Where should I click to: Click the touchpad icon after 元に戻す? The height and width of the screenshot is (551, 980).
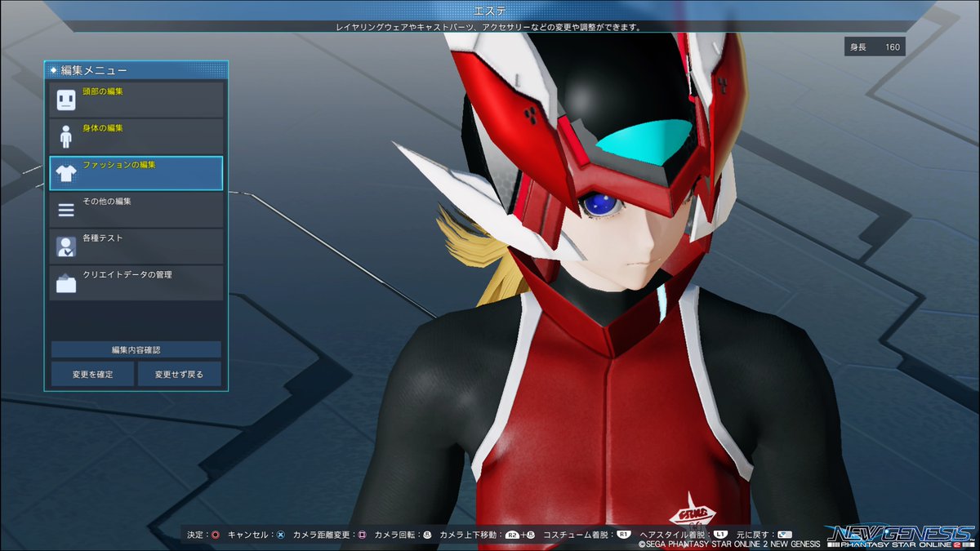(785, 535)
